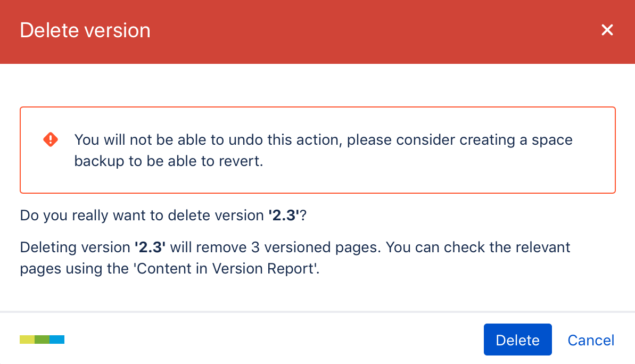Click the green segment of the footer logo
The image size is (635, 364).
[42, 340]
